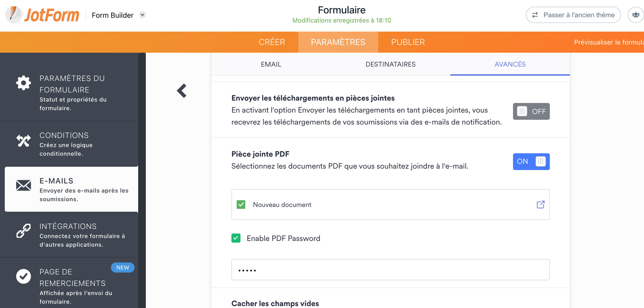The image size is (644, 308).
Task: Turn off the Pièce jointe PDF toggle
Action: coord(531,161)
